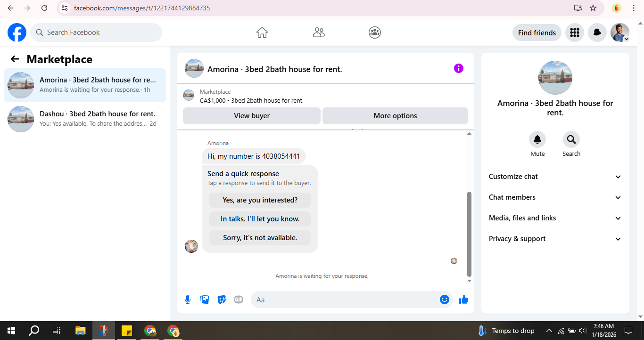Open the account profile picture menu
This screenshot has height=340, width=644.
619,32
